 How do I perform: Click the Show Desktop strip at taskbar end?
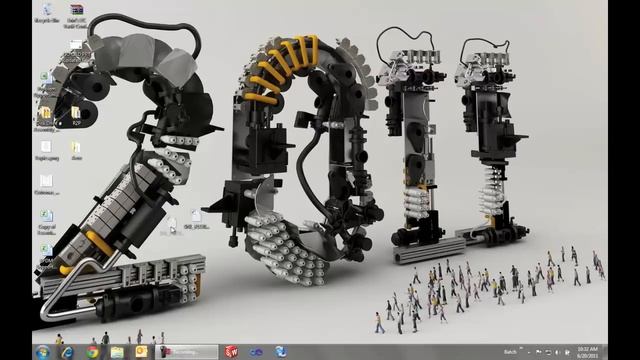point(605,352)
